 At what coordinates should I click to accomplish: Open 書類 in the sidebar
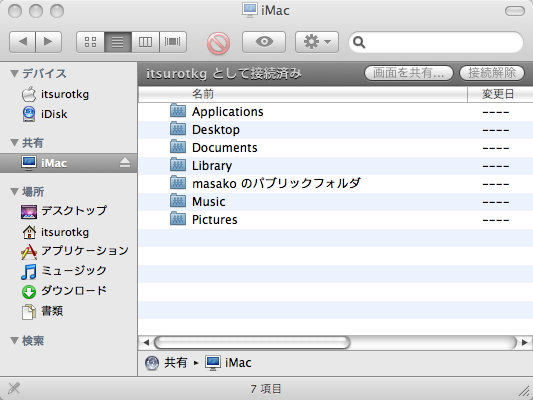coord(68,311)
